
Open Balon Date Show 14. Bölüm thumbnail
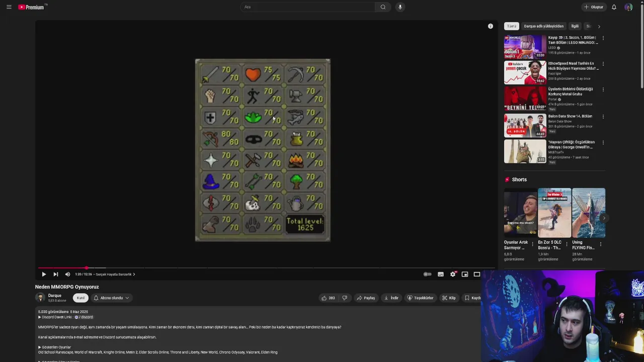525,125
